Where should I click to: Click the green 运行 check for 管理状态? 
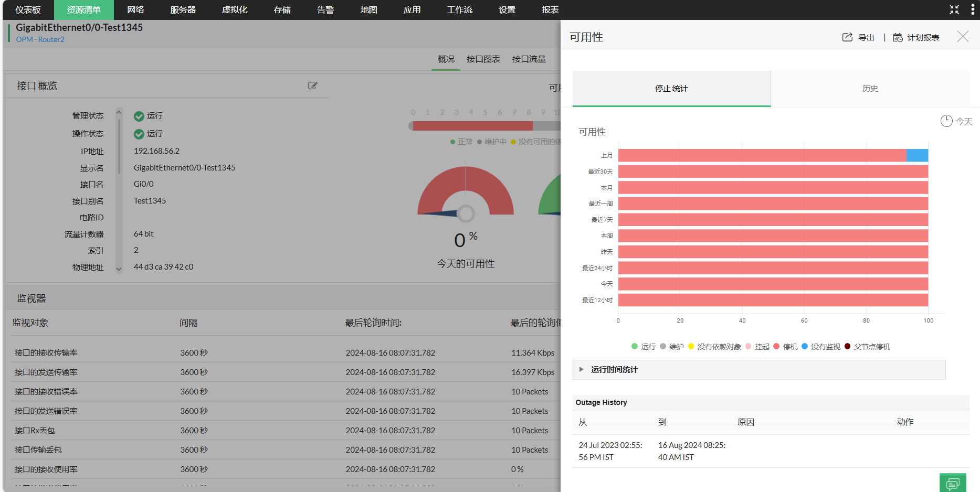[x=139, y=116]
